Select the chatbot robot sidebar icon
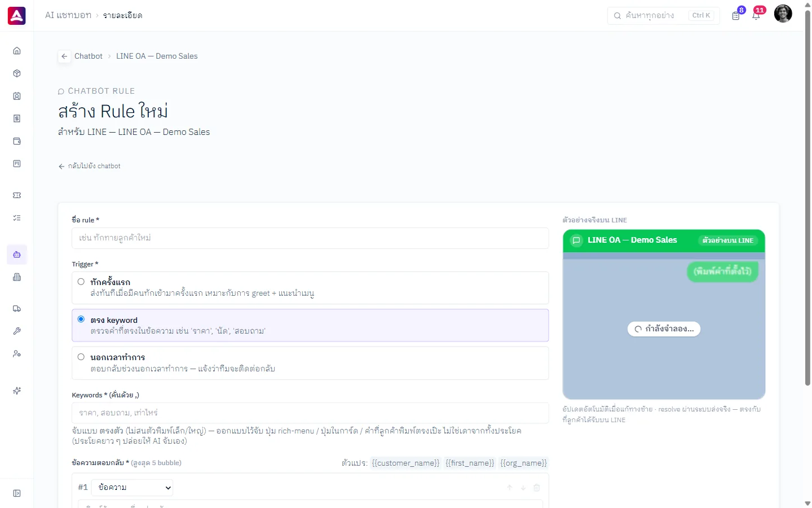This screenshot has height=508, width=812. pyautogui.click(x=17, y=255)
